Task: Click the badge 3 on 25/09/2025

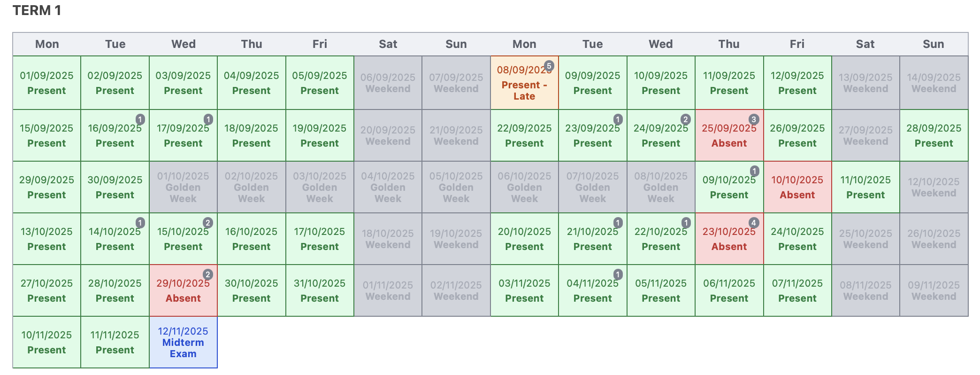Action: coord(753,119)
